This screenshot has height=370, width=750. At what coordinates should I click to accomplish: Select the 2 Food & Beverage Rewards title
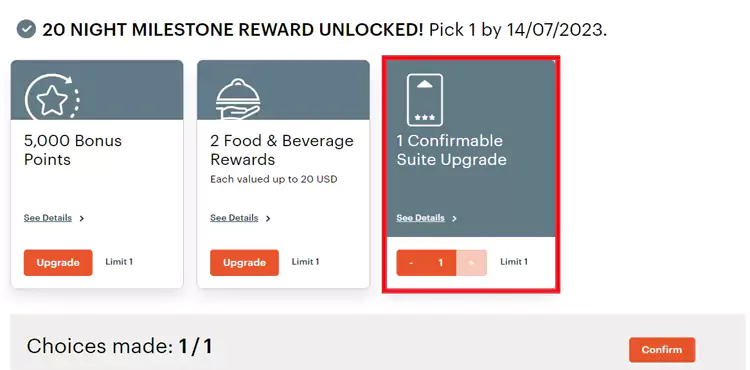click(x=282, y=150)
